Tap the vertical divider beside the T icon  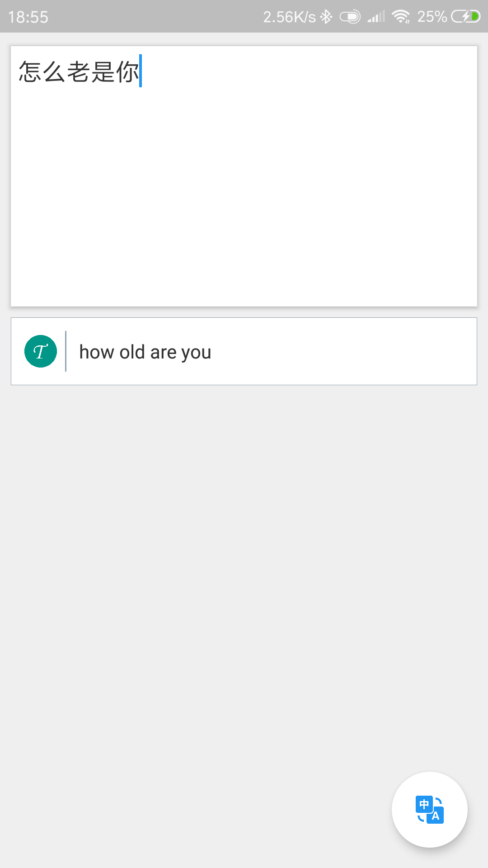(66, 351)
